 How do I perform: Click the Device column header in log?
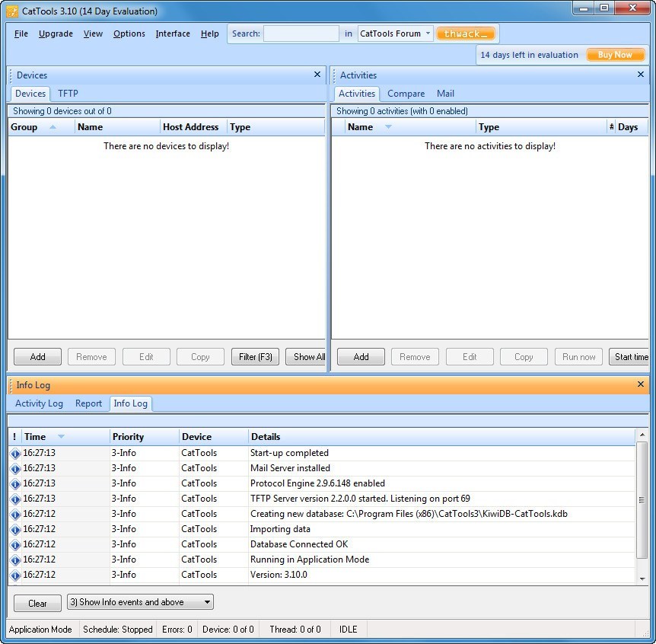[x=213, y=437]
